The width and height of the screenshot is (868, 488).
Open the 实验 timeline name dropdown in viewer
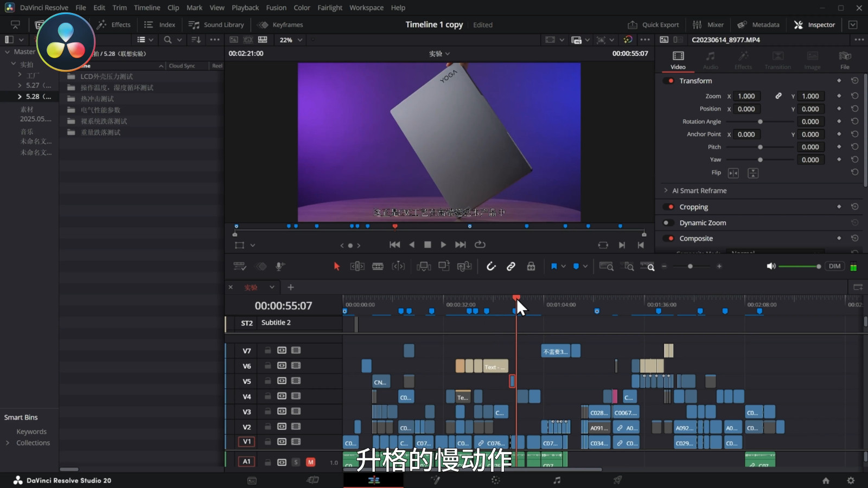(x=439, y=54)
